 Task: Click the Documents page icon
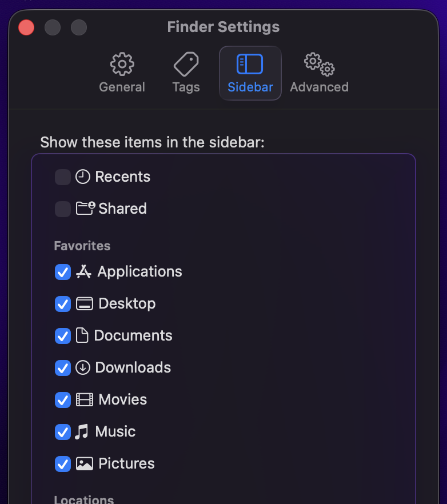(x=82, y=335)
